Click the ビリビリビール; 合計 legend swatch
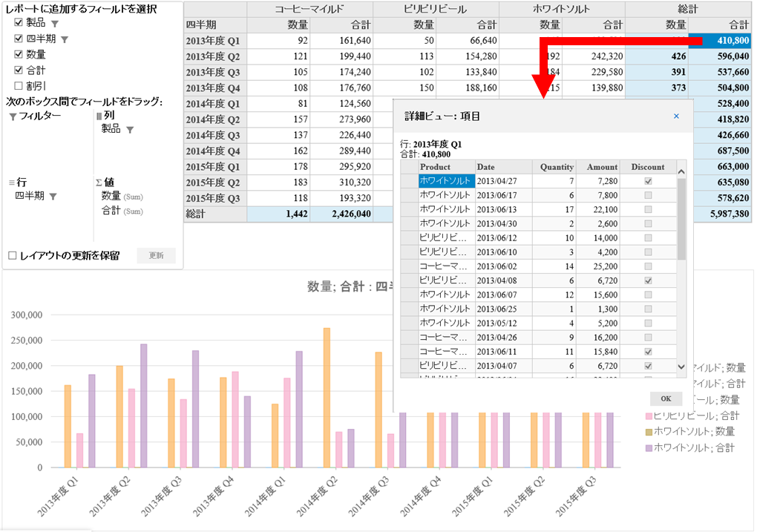 point(649,416)
